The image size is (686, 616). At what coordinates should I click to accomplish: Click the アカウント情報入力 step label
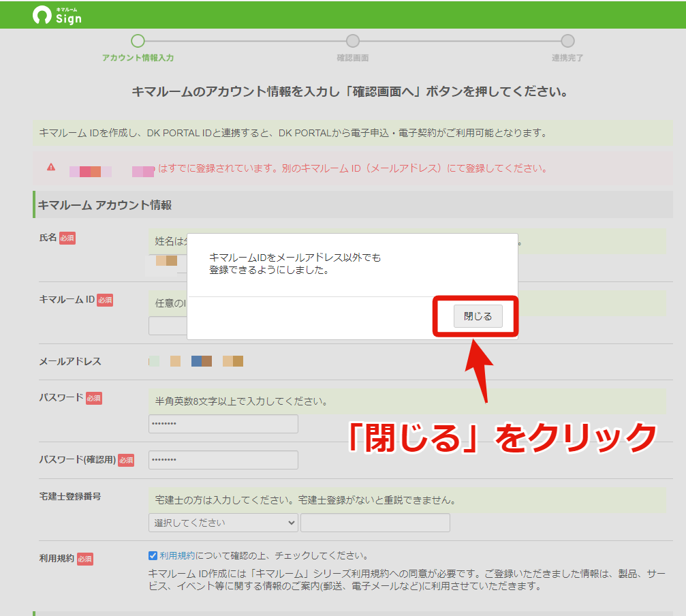click(x=138, y=58)
